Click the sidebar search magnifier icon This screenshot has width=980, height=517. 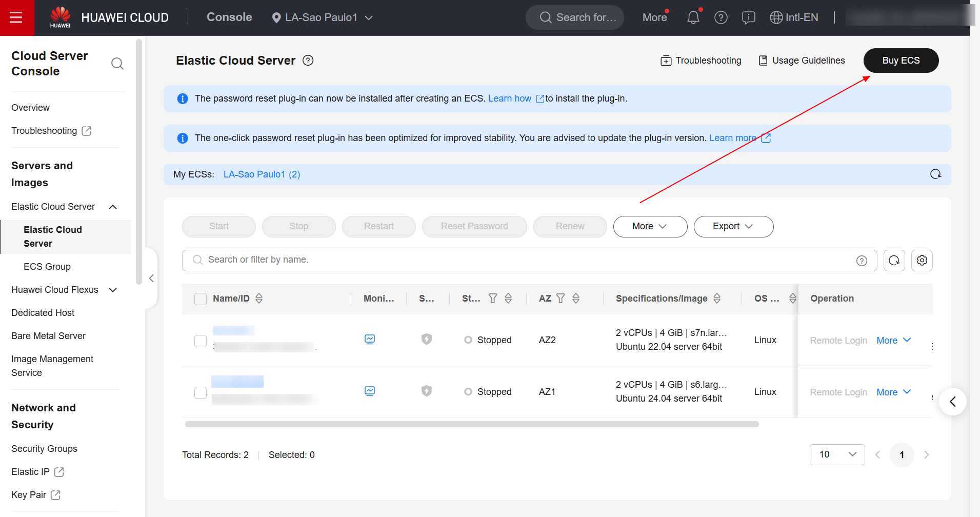(x=117, y=64)
